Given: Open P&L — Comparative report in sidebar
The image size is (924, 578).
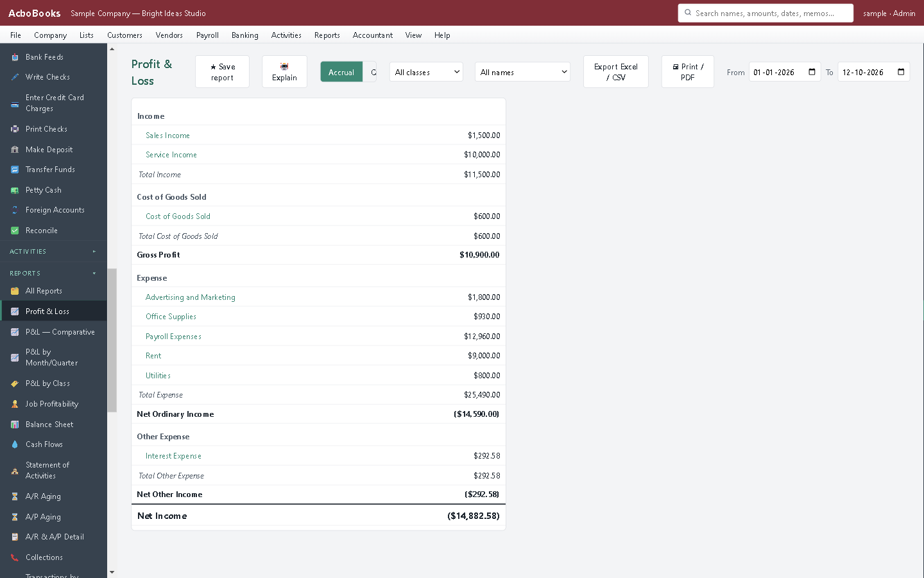Looking at the screenshot, I should [53, 332].
